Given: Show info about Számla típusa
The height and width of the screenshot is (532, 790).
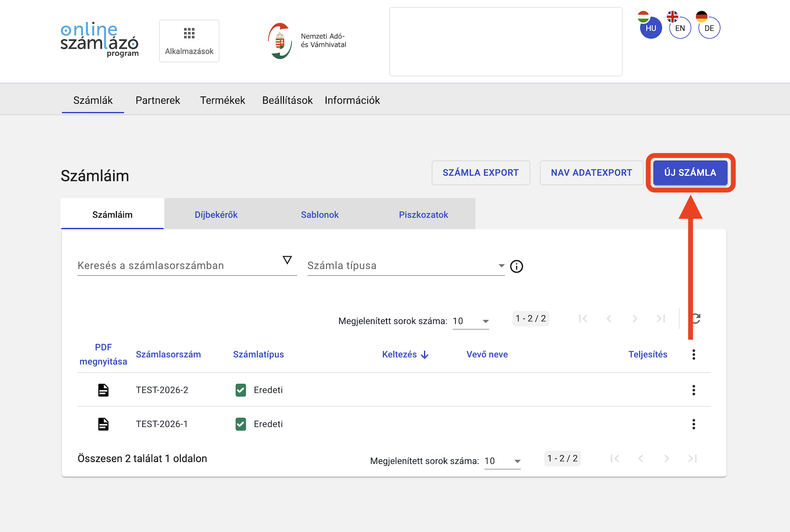Looking at the screenshot, I should point(517,266).
